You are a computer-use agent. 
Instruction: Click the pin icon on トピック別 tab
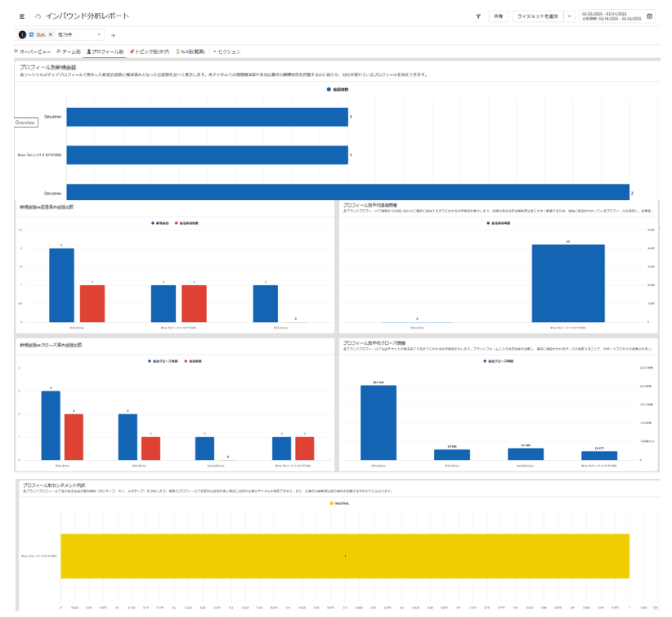[x=132, y=51]
